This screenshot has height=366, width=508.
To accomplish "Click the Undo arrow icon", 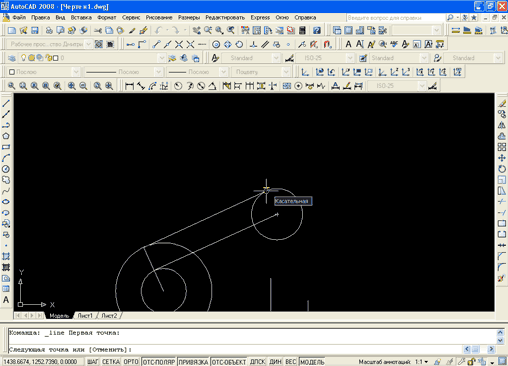I will [158, 31].
